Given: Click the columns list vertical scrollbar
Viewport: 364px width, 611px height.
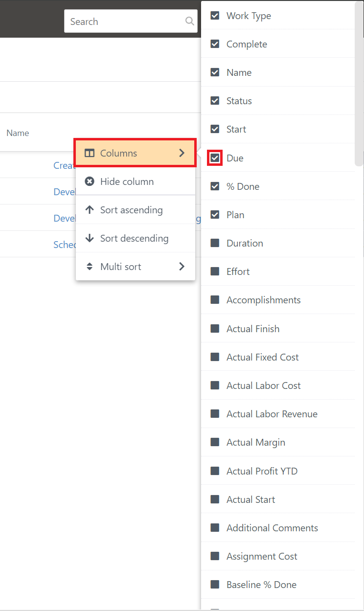Looking at the screenshot, I should 359,83.
